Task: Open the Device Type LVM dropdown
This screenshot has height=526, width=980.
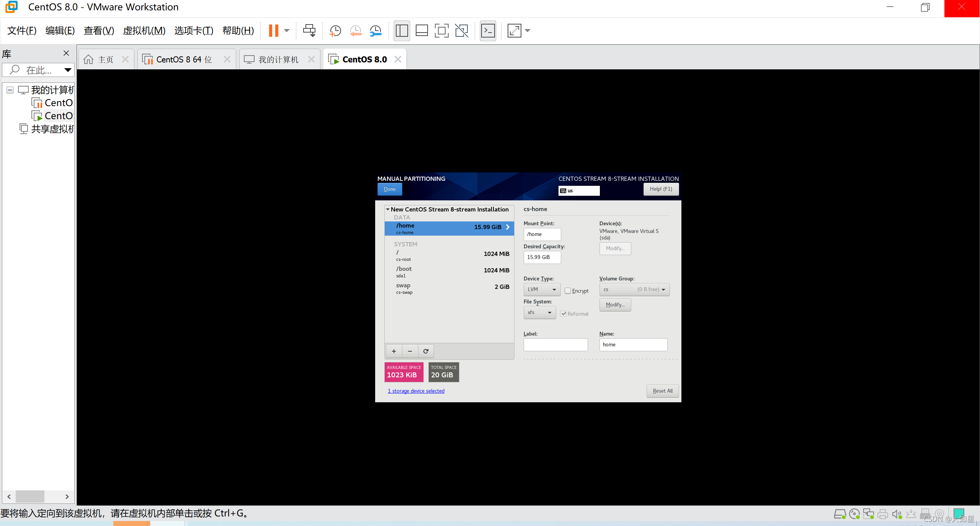Action: 542,289
